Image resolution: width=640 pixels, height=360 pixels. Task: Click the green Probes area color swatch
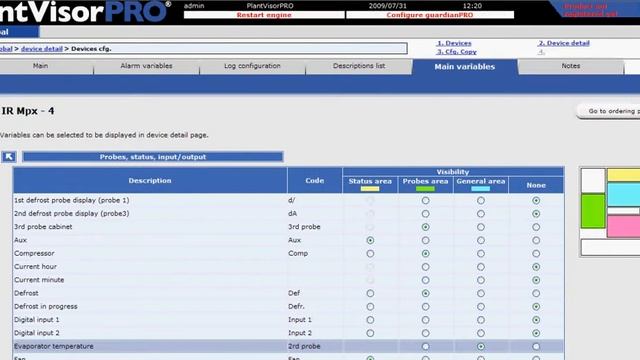tap(425, 189)
